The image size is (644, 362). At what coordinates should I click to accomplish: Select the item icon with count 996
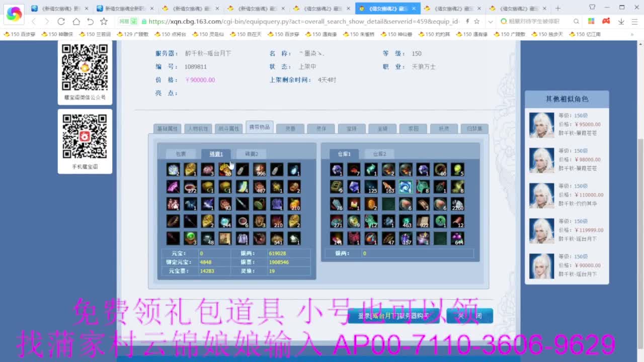260,169
